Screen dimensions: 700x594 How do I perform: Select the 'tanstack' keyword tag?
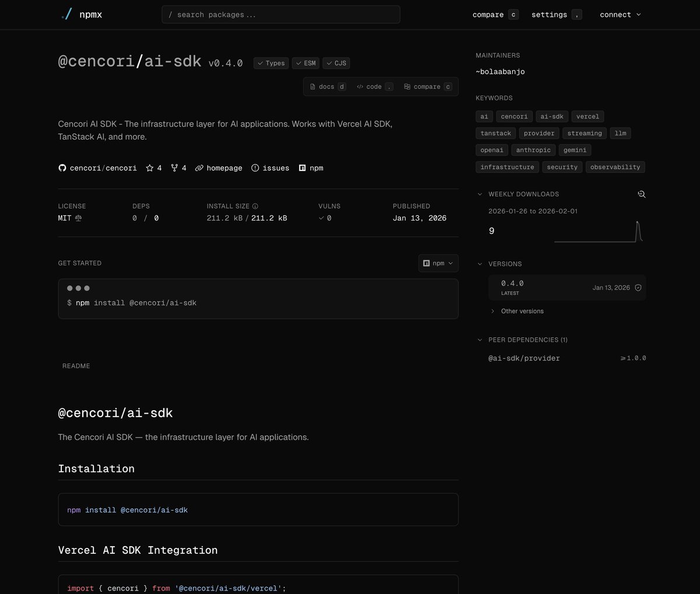pyautogui.click(x=496, y=134)
